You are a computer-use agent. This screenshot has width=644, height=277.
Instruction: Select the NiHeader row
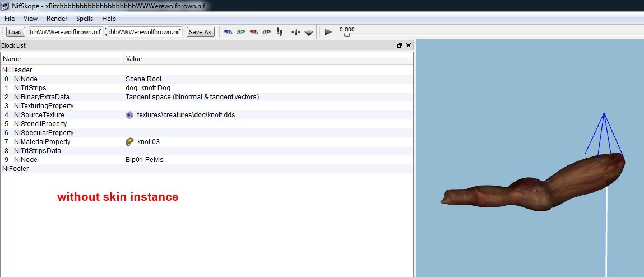coord(207,70)
